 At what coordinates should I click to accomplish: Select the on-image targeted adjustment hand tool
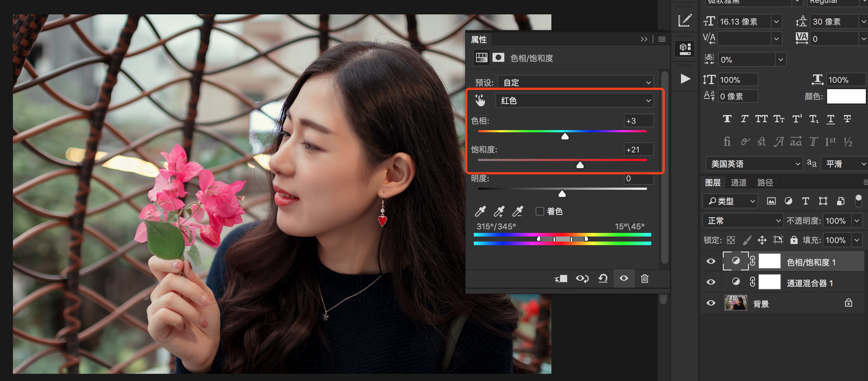480,100
